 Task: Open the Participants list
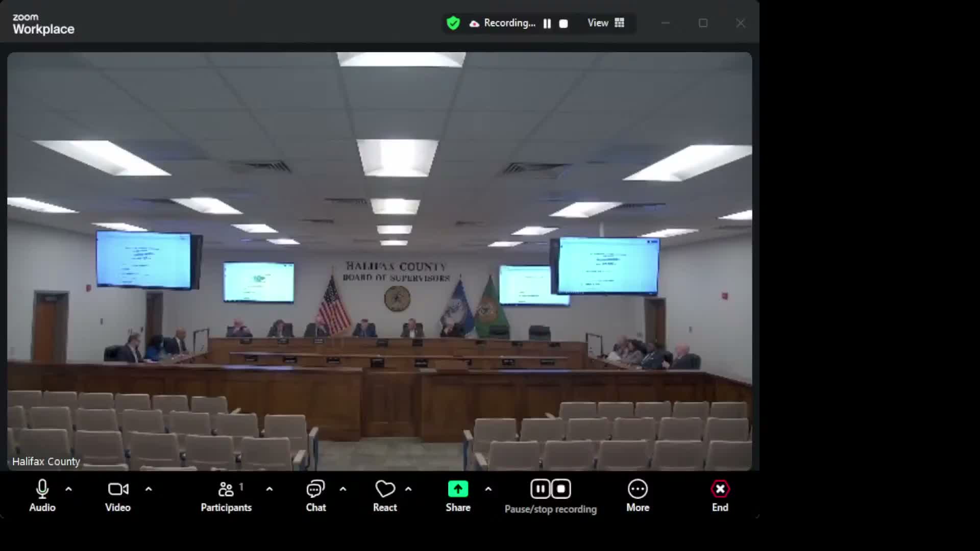(x=226, y=489)
